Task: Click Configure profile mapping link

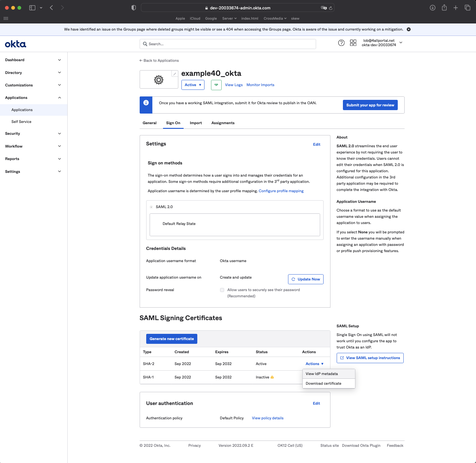Action: [281, 191]
